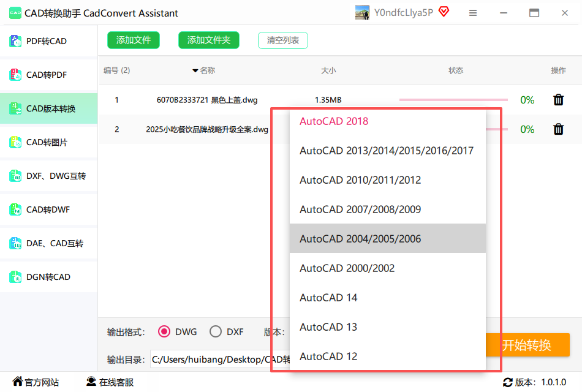Image resolution: width=582 pixels, height=392 pixels.
Task: Choose AutoCAD 2013/2014/2015/2016/2017 option
Action: tap(388, 151)
